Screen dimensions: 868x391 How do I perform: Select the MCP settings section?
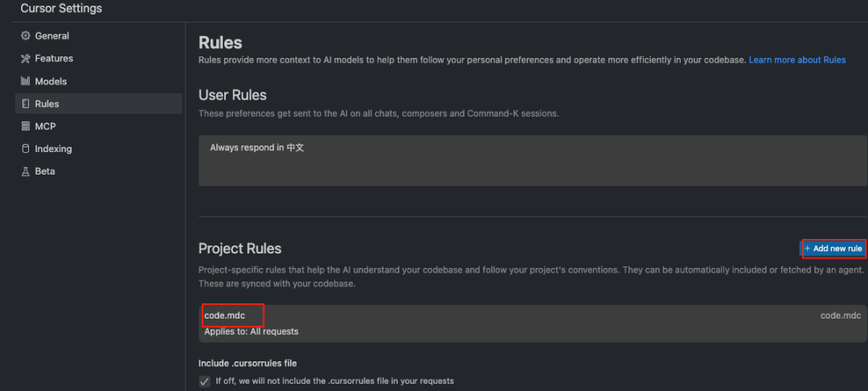coord(45,126)
